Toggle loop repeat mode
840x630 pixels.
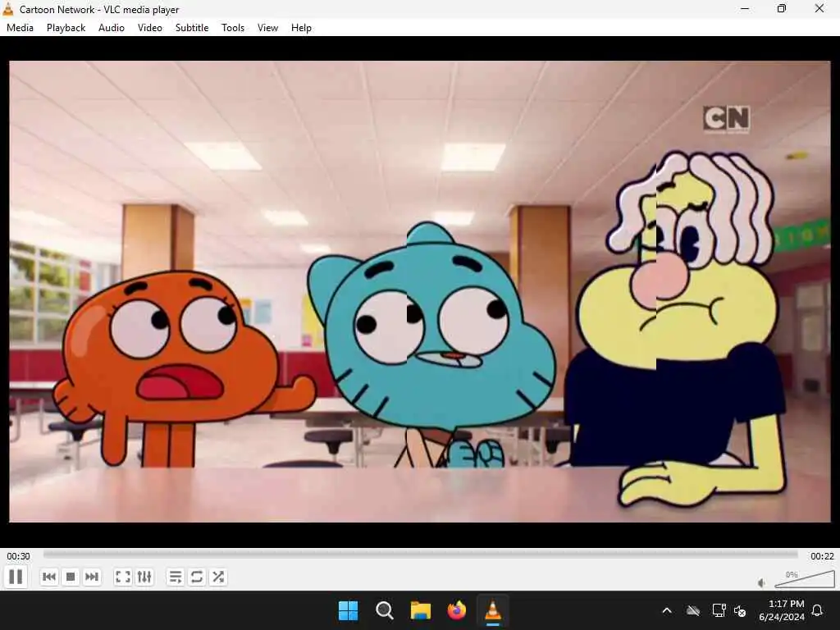[197, 577]
